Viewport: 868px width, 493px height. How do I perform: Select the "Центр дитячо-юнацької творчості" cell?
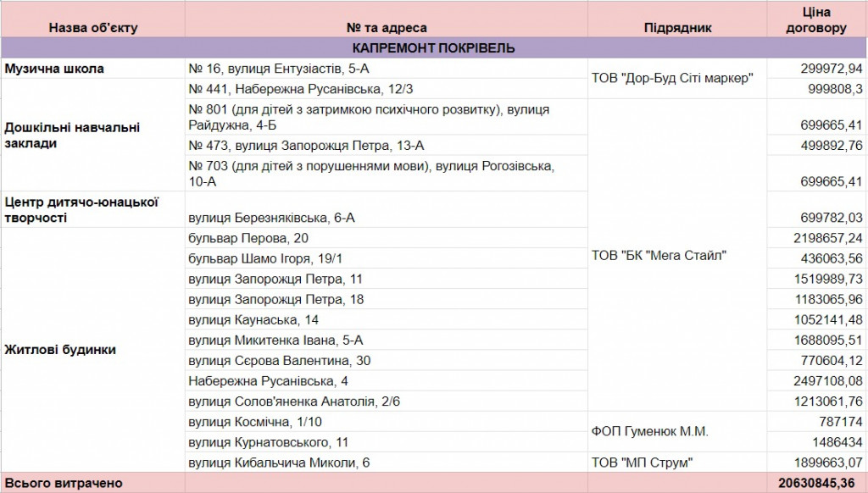(x=92, y=209)
